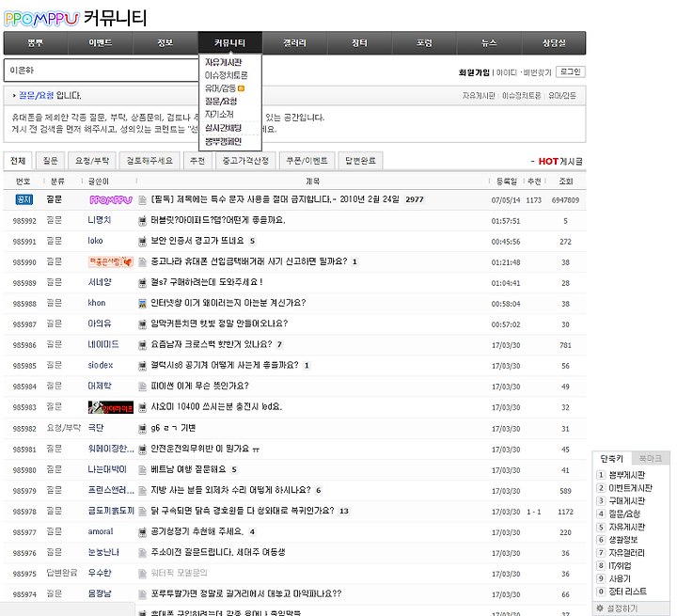The height and width of the screenshot is (616, 677).
Task: Switch to the 중고가격산정 category tab
Action: (245, 161)
